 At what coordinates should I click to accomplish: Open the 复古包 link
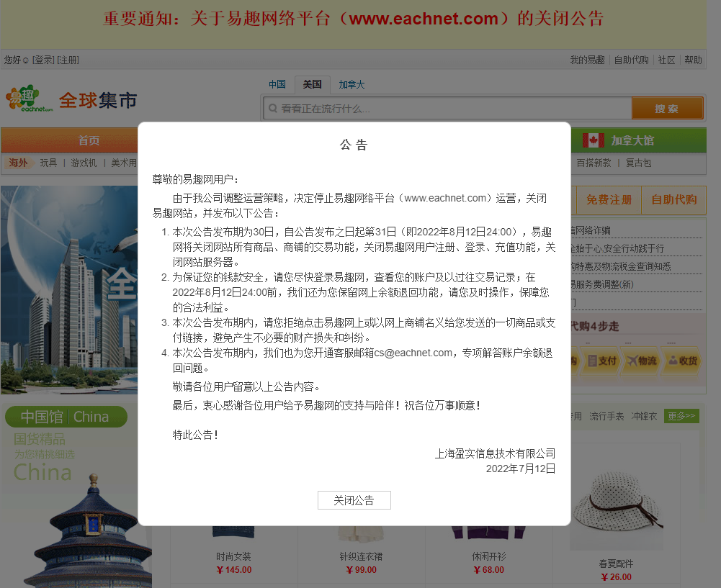point(638,163)
